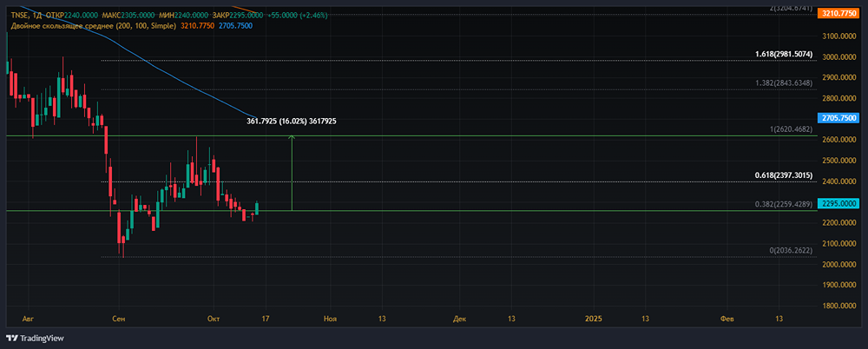Click the 2400.0000 price scale tick
Image resolution: width=868 pixels, height=349 pixels.
coord(838,181)
